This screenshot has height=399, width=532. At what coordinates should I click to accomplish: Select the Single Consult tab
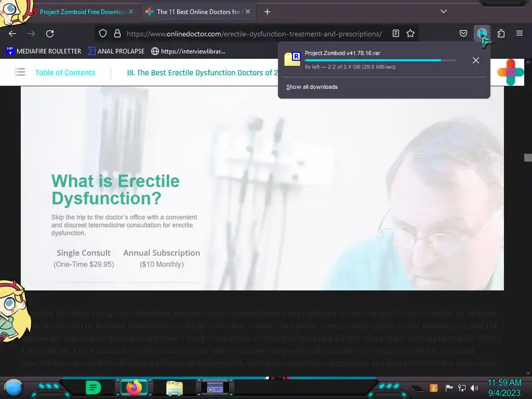pyautogui.click(x=84, y=258)
